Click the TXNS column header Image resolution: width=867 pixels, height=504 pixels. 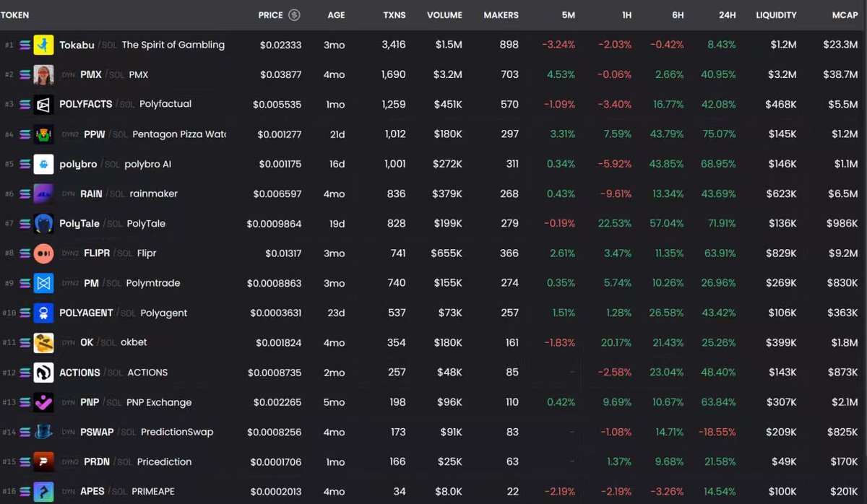pos(394,15)
